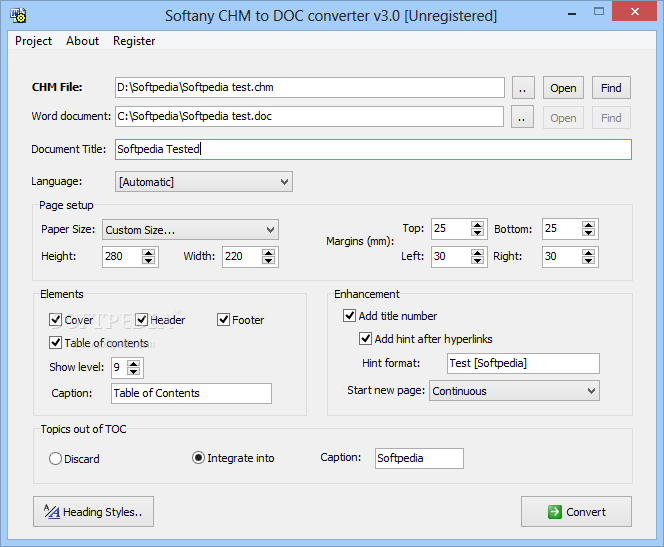Image resolution: width=664 pixels, height=547 pixels.
Task: Click the Hint format text field
Action: pyautogui.click(x=523, y=363)
